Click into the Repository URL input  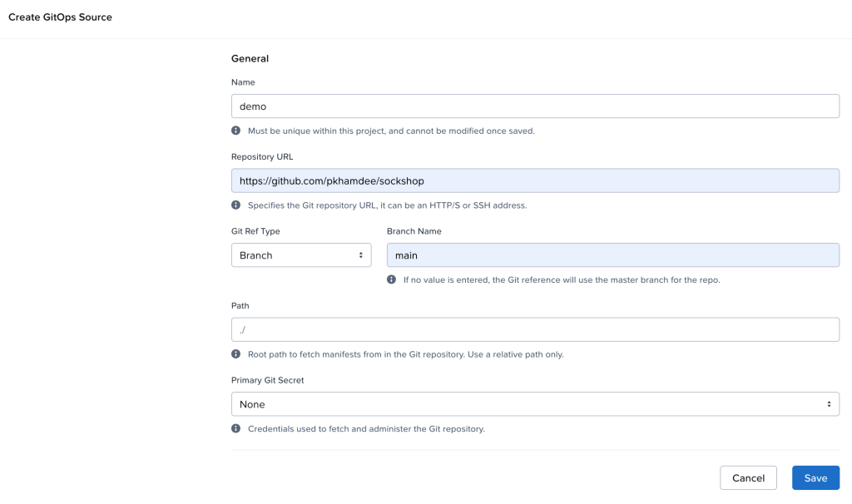(x=535, y=180)
